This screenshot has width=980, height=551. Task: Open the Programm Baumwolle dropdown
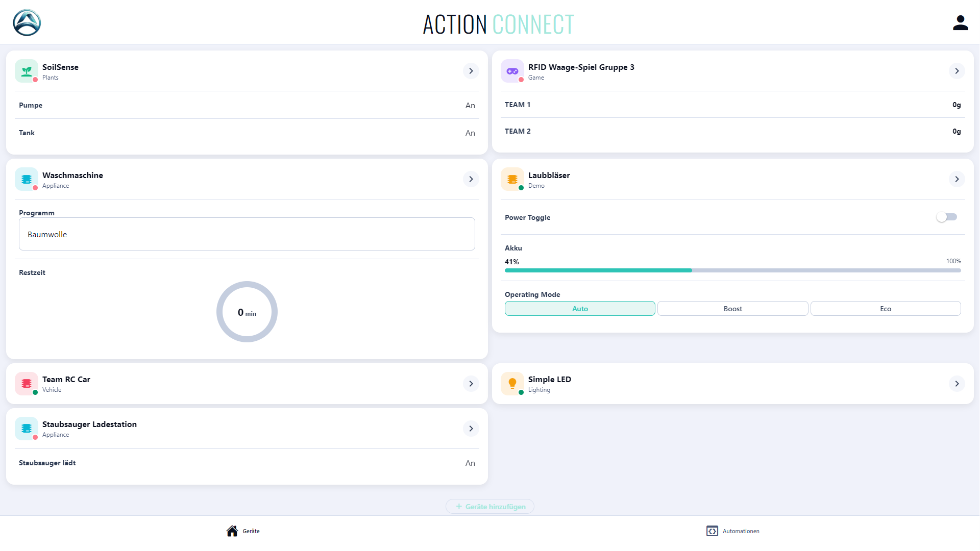coord(247,234)
